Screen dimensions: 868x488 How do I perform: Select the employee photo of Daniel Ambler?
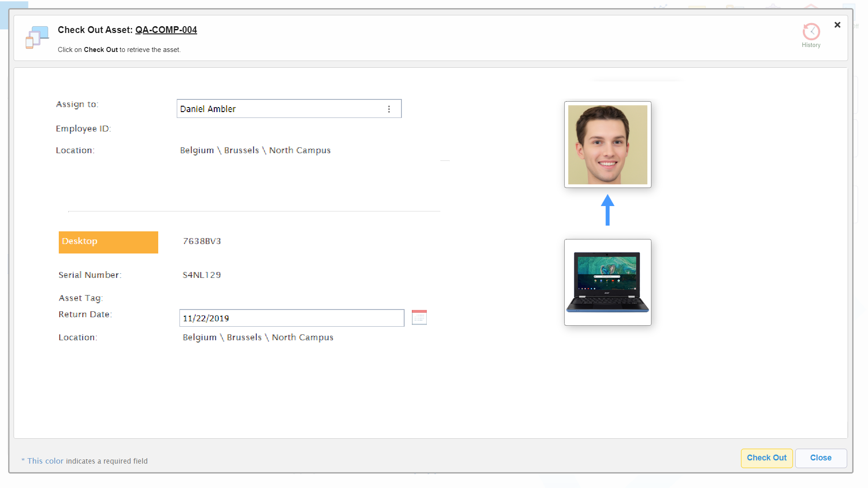[607, 145]
